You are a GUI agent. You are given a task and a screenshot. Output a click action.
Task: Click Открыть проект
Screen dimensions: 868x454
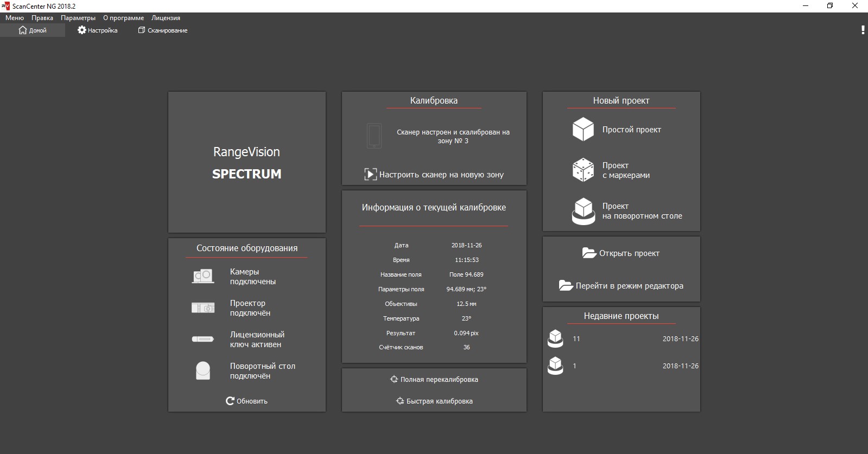[621, 253]
